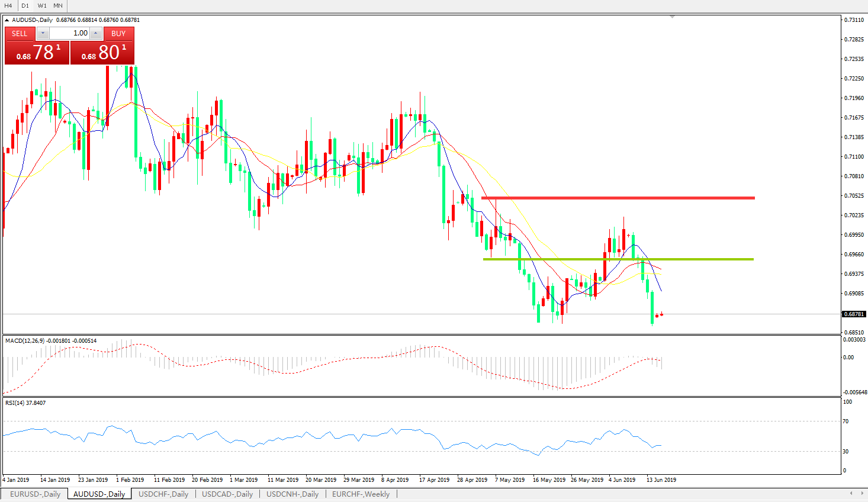Decrease lot volume with down arrow
Screen dimensions: 868x502
click(43, 34)
